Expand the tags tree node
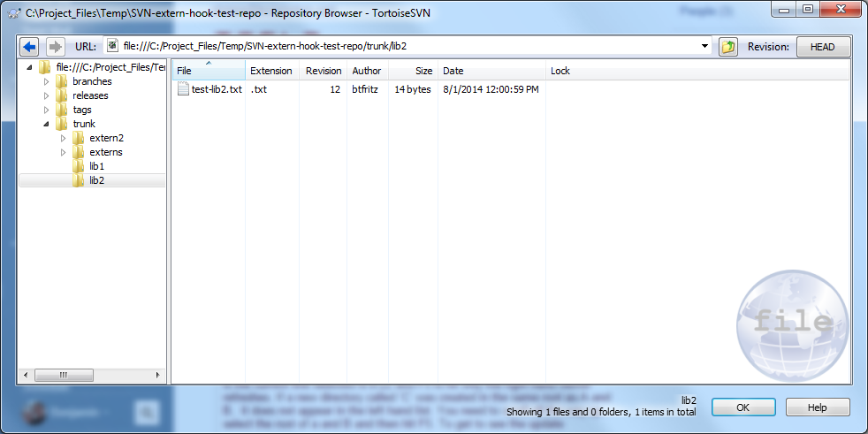This screenshot has height=434, width=868. (47, 110)
